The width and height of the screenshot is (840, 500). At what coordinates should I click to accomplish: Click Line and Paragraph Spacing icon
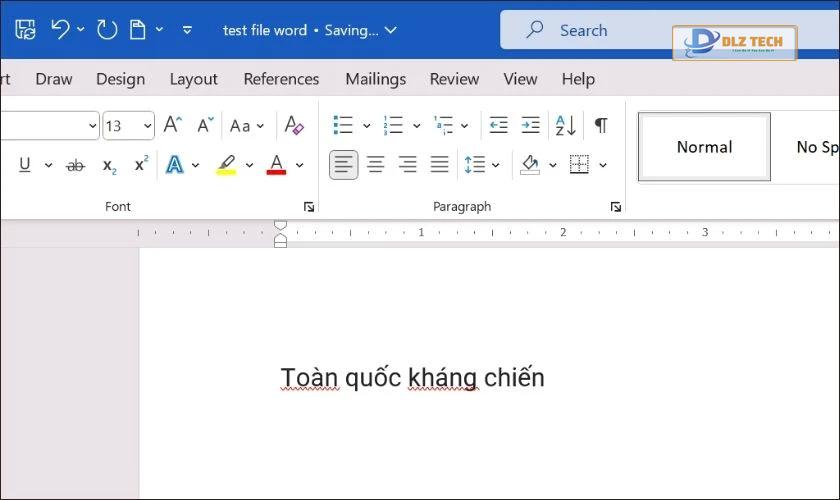[475, 165]
